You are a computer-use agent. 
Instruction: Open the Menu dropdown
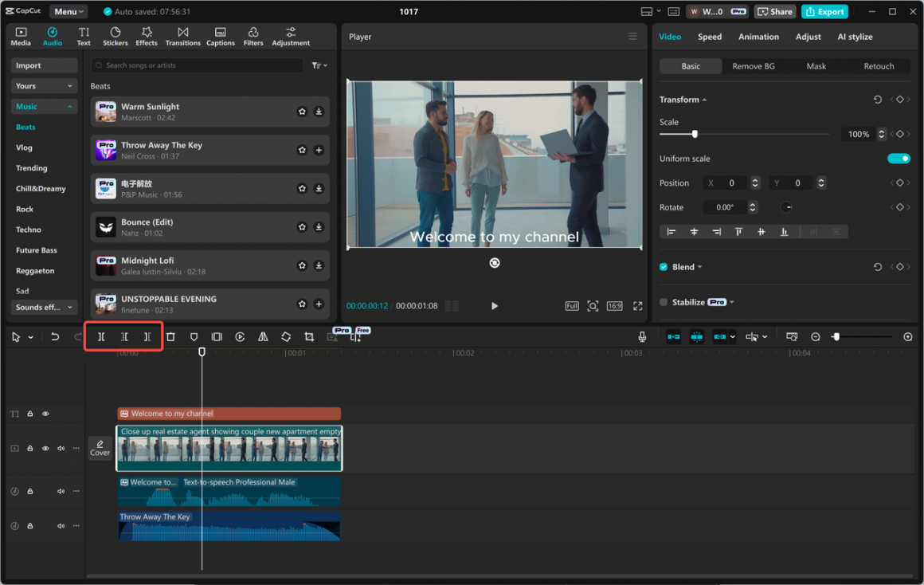[69, 12]
